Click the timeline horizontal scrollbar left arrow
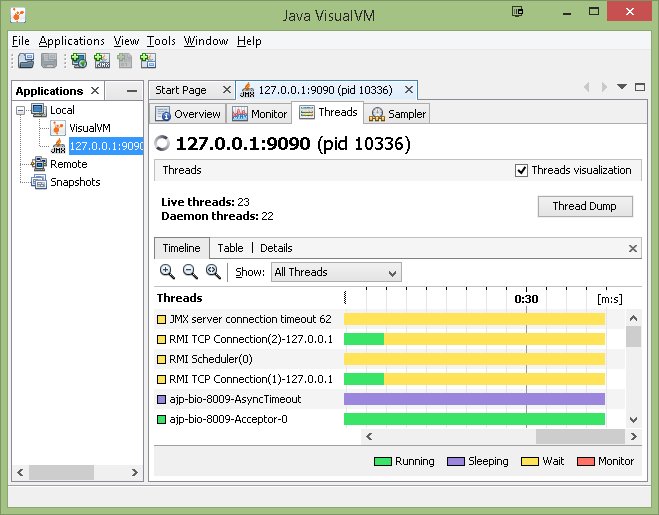Screen dimensions: 659x515 coord(369,436)
